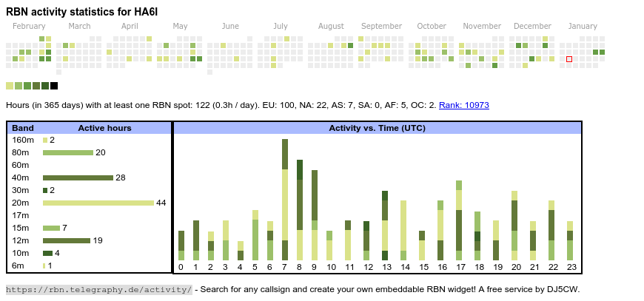This screenshot has width=644, height=301.
Task: Click the first, lightest legend swatch
Action: click(x=10, y=86)
